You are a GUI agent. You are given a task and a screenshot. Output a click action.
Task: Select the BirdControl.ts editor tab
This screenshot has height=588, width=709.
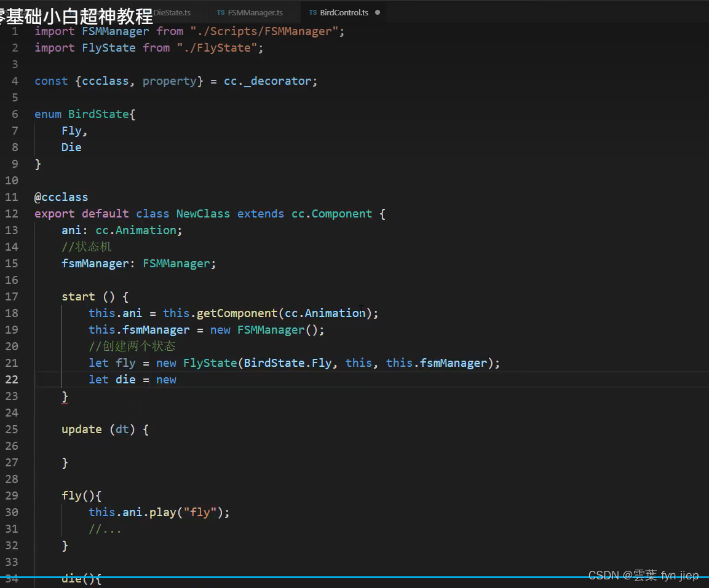click(x=344, y=13)
